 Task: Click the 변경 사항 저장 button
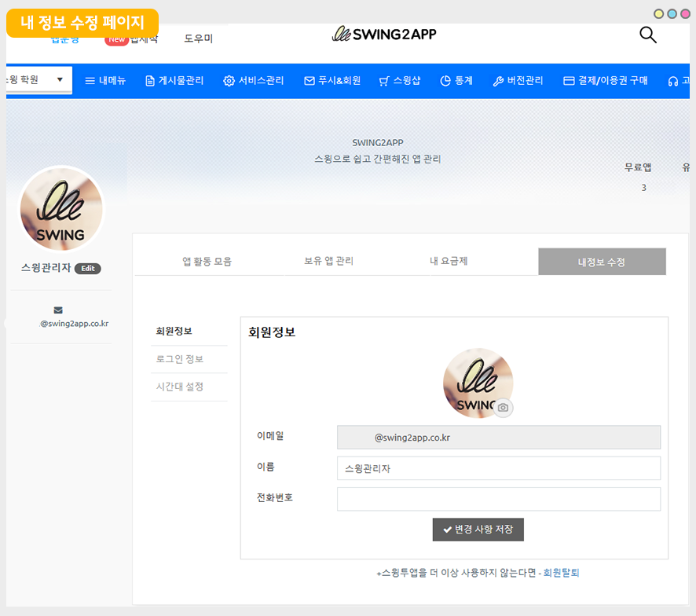[x=478, y=530]
